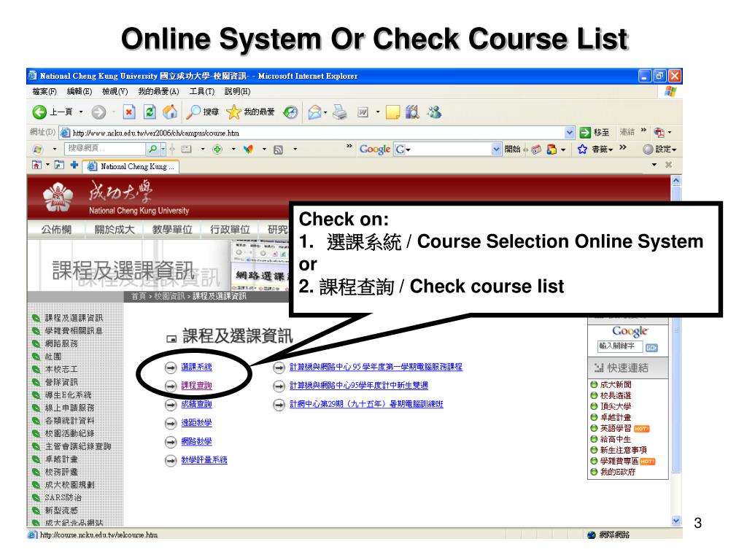Viewport: 747px width, 560px height.
Task: Open the 檔案(F) menu
Action: pos(44,91)
